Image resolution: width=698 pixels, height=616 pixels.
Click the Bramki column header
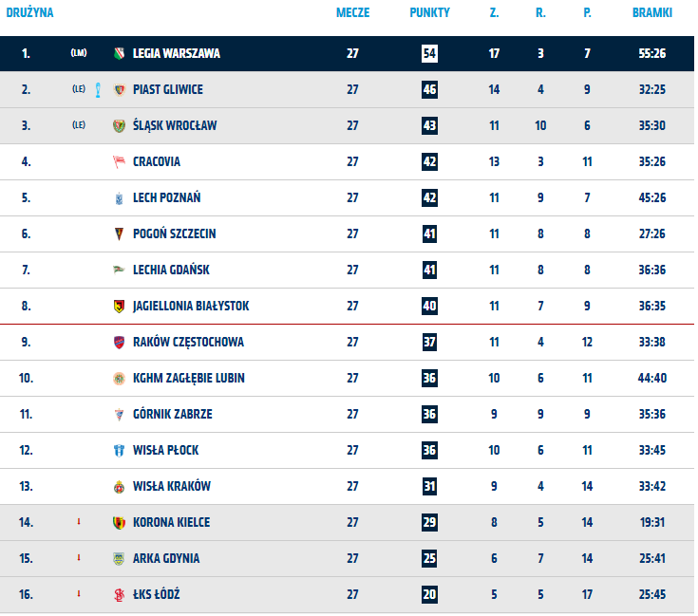pyautogui.click(x=651, y=13)
